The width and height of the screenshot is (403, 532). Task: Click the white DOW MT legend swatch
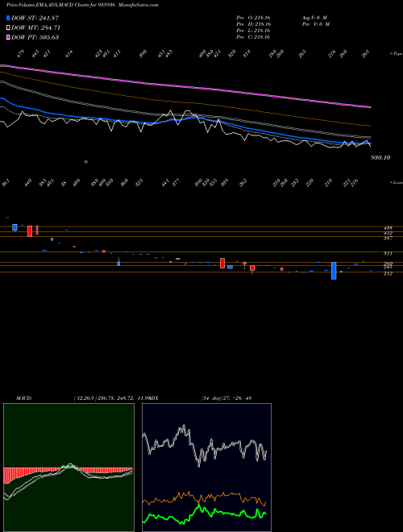(x=8, y=28)
